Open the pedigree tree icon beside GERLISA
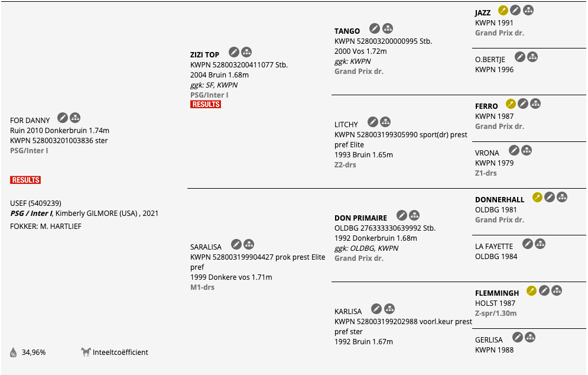The width and height of the screenshot is (588, 375). (x=530, y=337)
